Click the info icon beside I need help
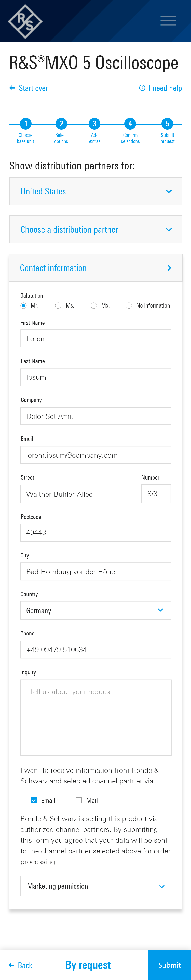This screenshot has width=191, height=980. (x=142, y=88)
